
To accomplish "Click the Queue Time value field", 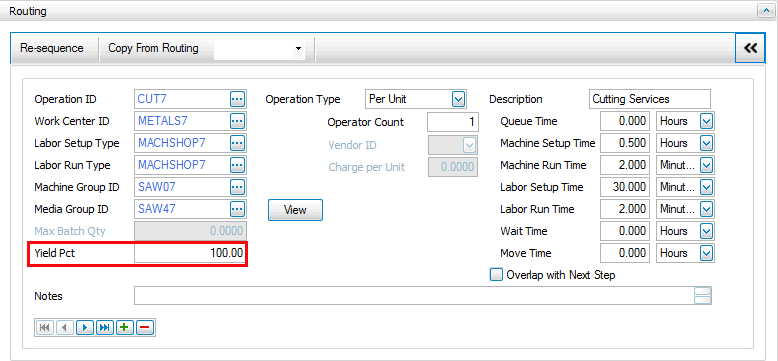I will point(625,121).
